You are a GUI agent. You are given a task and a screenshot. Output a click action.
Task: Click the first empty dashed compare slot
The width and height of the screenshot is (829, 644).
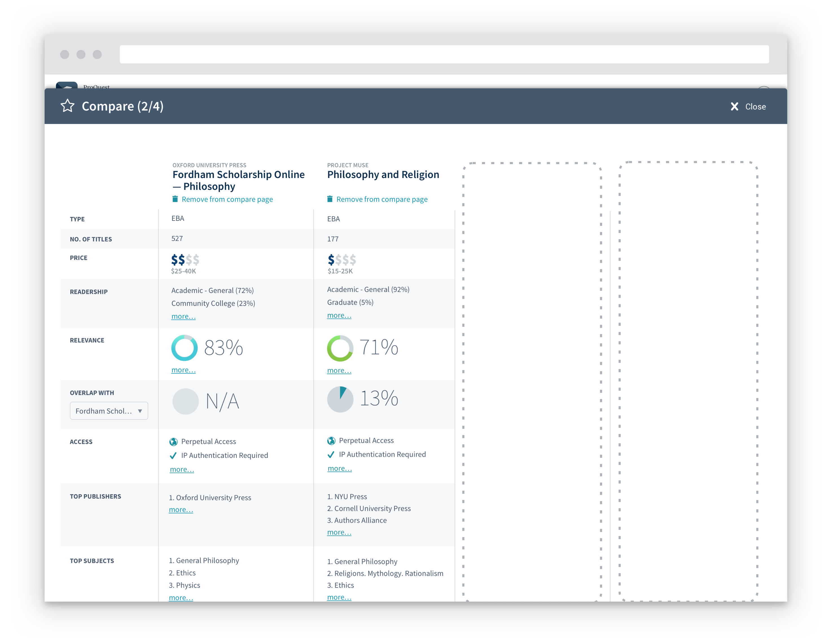click(x=532, y=381)
